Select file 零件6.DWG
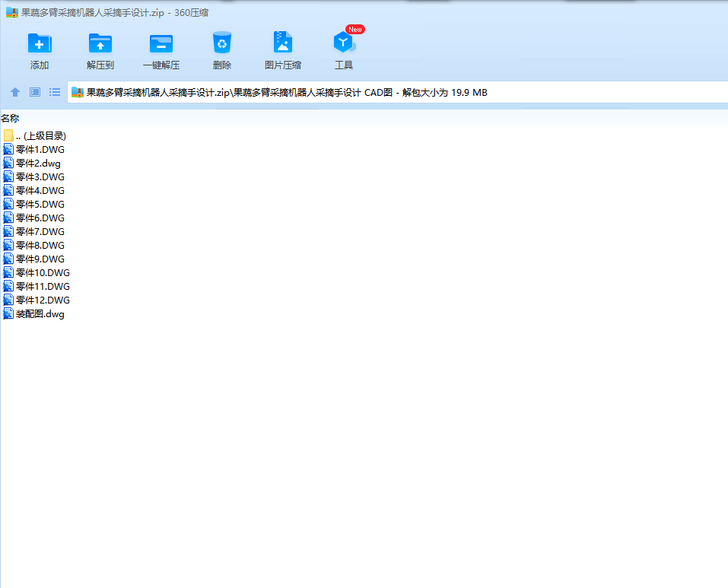This screenshot has height=588, width=728. [34, 218]
